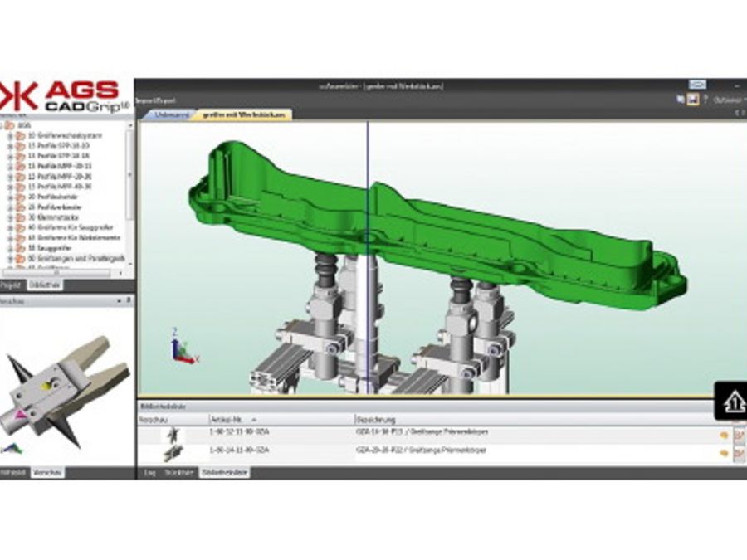The image size is (747, 560).
Task: Click the folder icon of 30 Klemmstücke
Action: pos(21,217)
